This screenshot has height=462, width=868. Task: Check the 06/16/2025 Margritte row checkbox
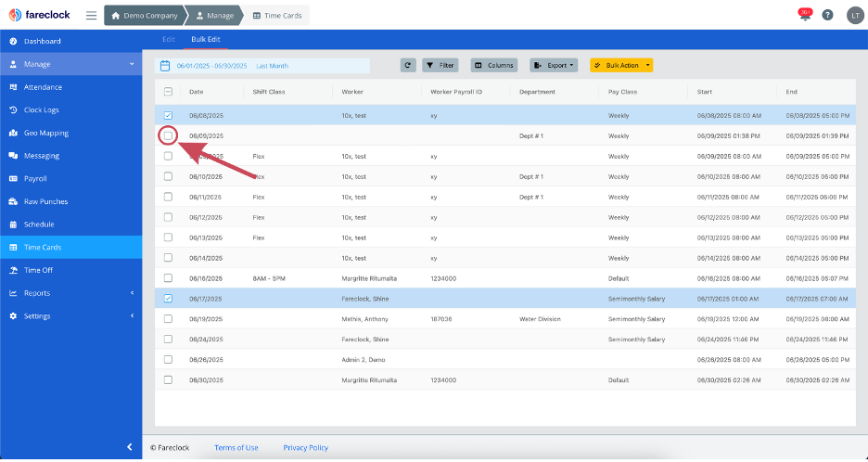pos(168,278)
